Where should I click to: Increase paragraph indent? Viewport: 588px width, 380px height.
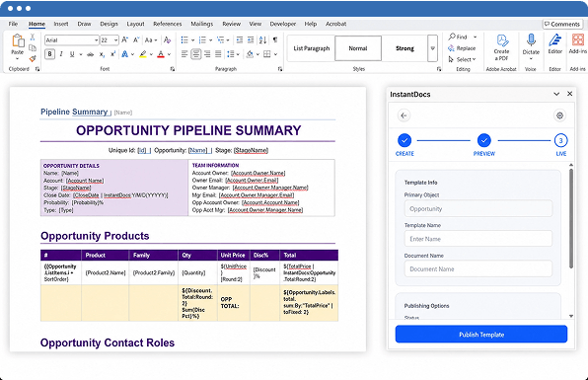pos(251,39)
